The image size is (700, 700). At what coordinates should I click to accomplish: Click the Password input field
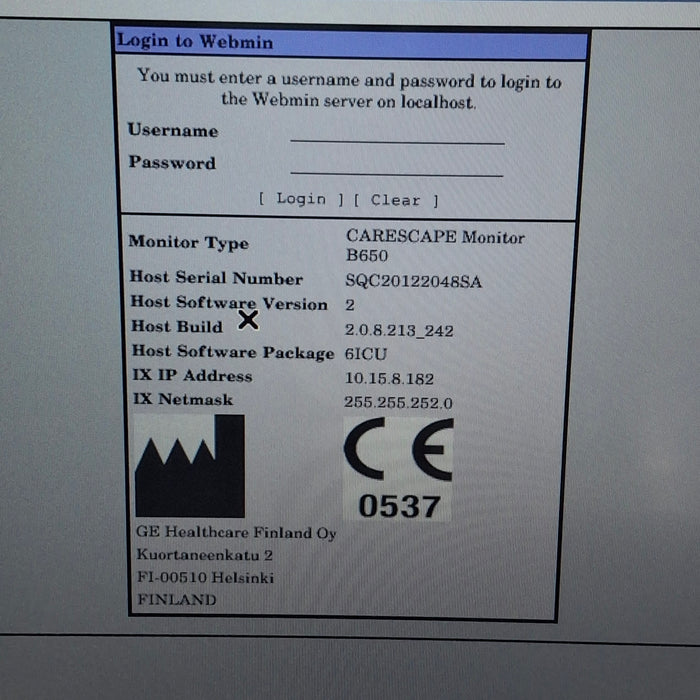[x=396, y=166]
